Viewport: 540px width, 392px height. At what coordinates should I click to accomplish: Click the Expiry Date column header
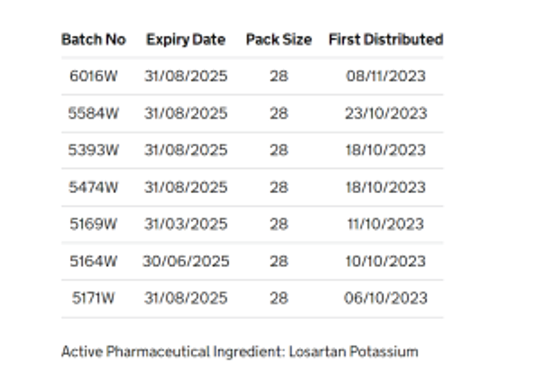tap(186, 40)
